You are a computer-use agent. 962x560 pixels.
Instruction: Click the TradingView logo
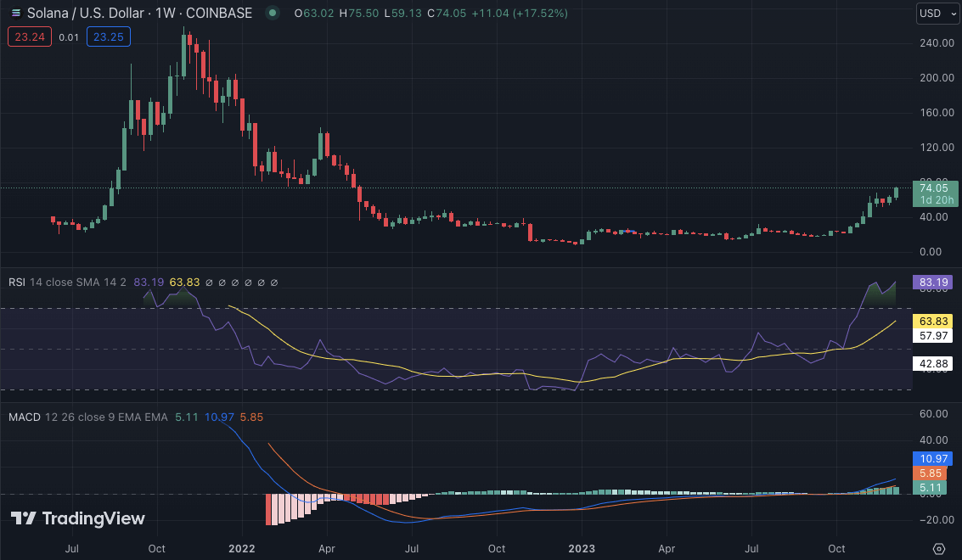78,518
